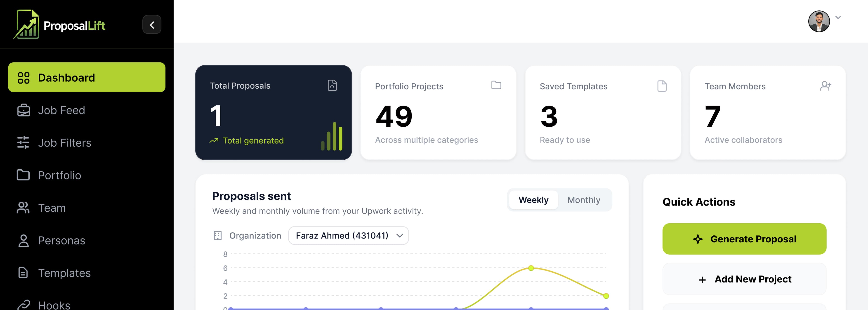868x310 pixels.
Task: Expand the profile menu chevron
Action: tap(838, 17)
